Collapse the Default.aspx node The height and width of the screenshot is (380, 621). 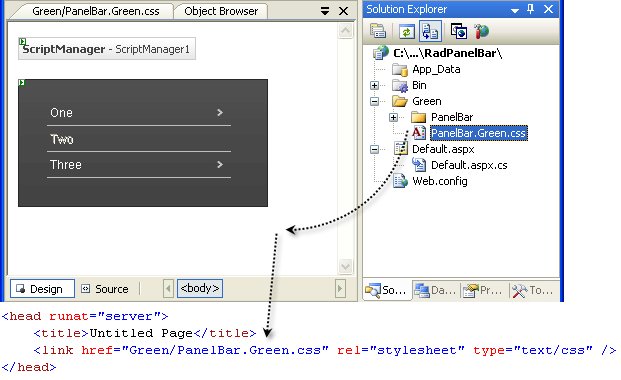tap(374, 149)
